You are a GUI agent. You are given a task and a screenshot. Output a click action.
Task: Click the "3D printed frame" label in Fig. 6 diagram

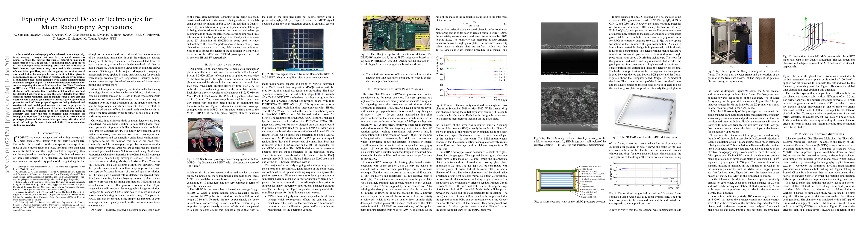pos(588,187)
